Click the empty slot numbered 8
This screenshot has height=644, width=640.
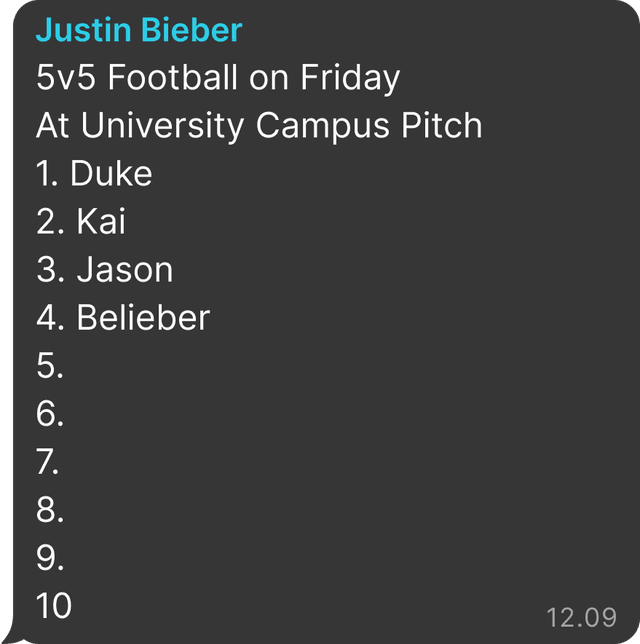[50, 510]
